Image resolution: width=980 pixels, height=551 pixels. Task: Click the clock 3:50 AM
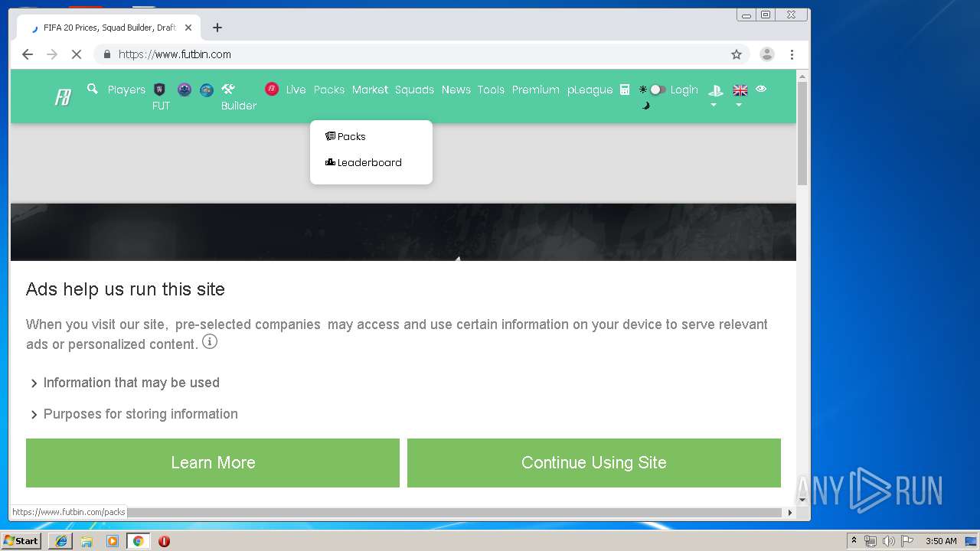click(x=941, y=541)
